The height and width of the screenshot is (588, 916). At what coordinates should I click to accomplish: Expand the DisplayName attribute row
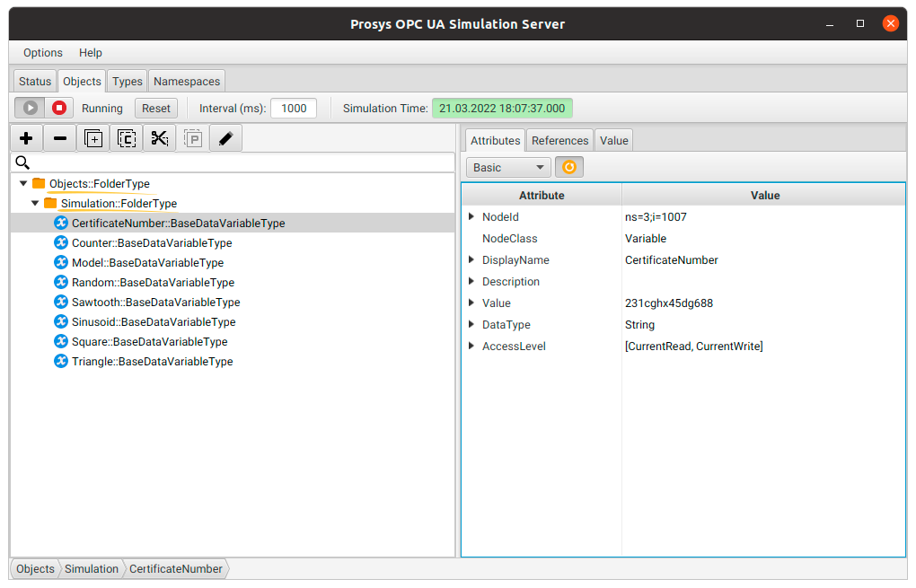coord(471,259)
